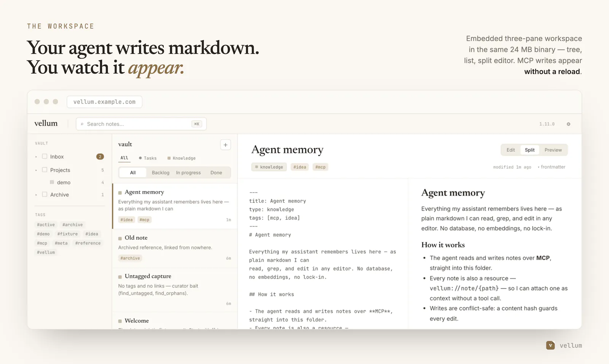Click the vellum.example.com address bar
Screen dimensions: 609x364
(x=104, y=102)
